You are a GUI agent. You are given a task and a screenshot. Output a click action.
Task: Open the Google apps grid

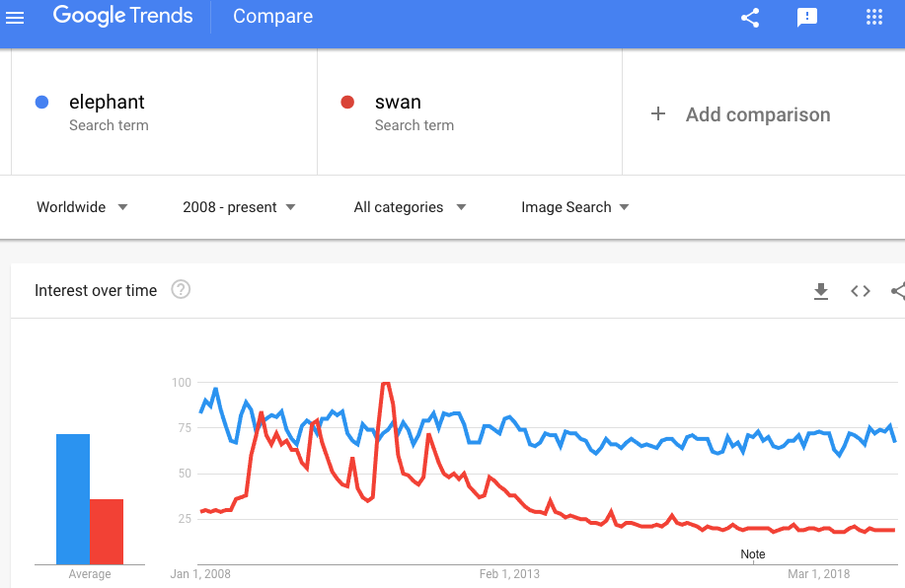(x=874, y=18)
